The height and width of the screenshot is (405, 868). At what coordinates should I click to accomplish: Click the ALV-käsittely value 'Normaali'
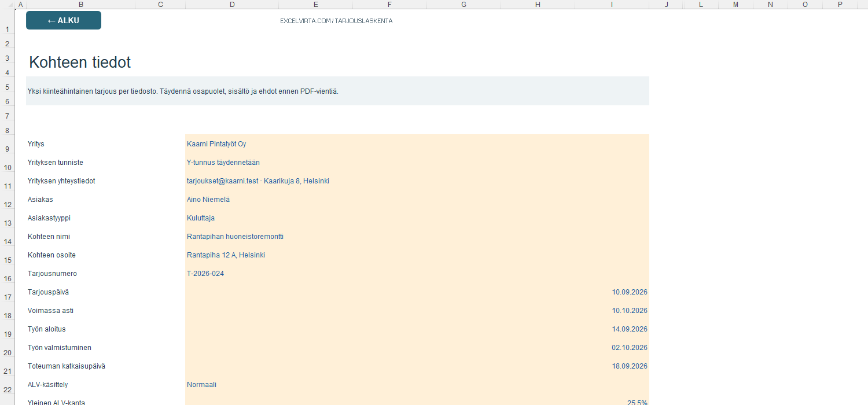pyautogui.click(x=201, y=385)
